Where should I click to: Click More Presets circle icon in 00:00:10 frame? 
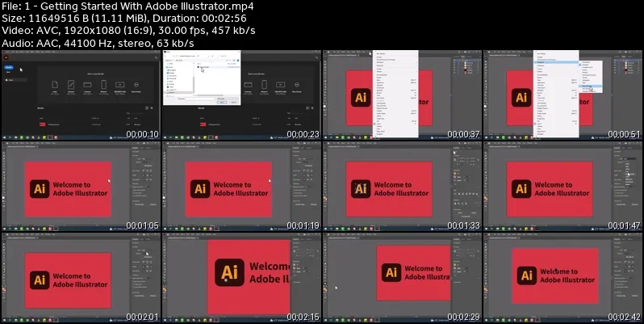pos(136,85)
